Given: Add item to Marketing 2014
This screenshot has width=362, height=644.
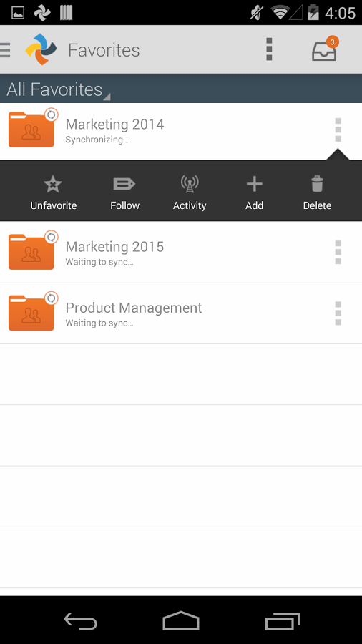Looking at the screenshot, I should [255, 192].
